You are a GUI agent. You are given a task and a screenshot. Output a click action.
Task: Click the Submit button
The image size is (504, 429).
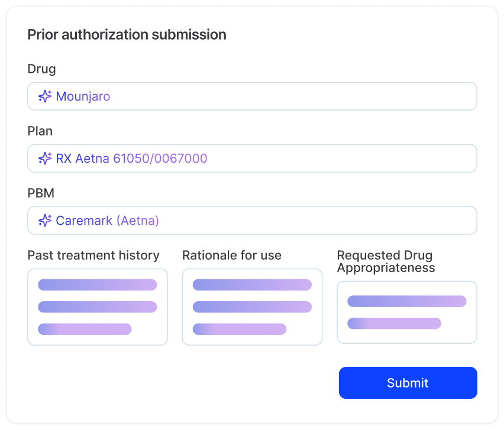click(407, 382)
